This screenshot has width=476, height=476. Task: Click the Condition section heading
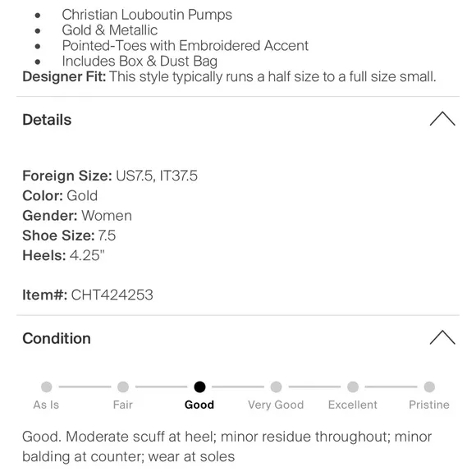57,338
